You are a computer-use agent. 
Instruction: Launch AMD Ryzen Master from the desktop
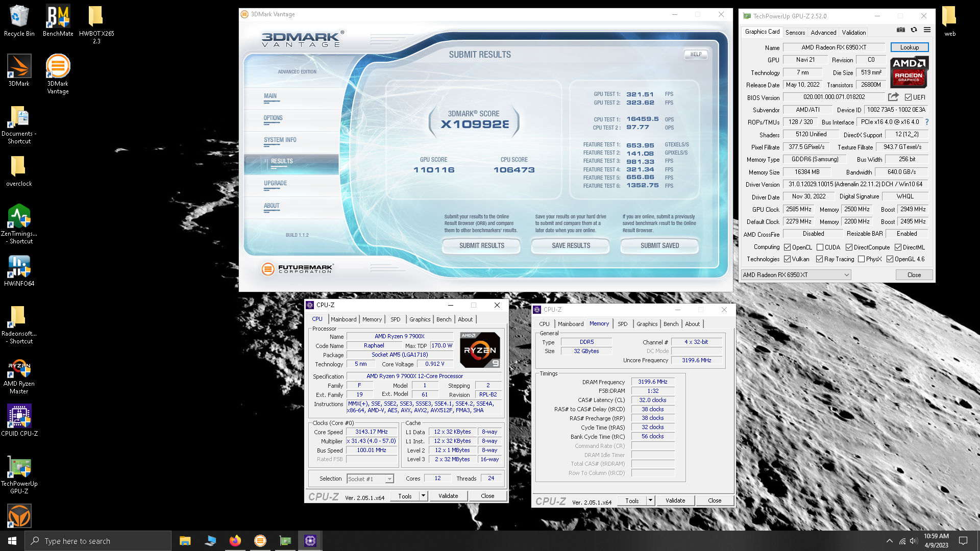pos(19,377)
